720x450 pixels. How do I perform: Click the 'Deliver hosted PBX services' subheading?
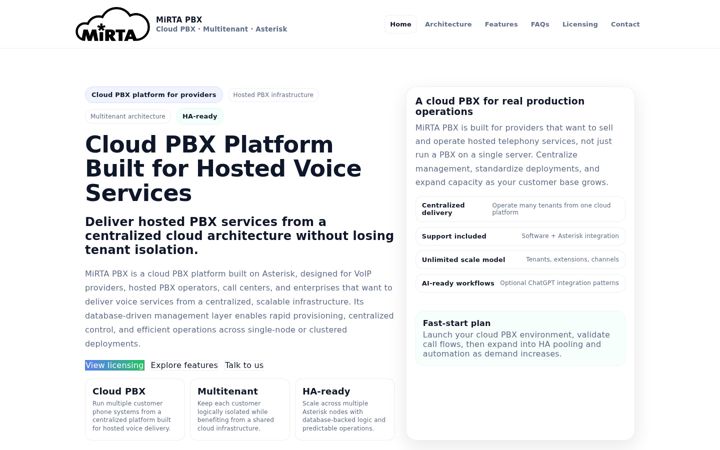coord(239,236)
